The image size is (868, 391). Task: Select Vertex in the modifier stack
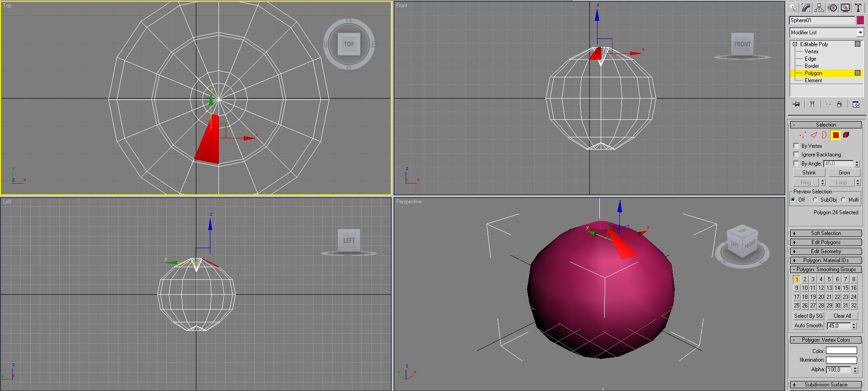tap(811, 52)
